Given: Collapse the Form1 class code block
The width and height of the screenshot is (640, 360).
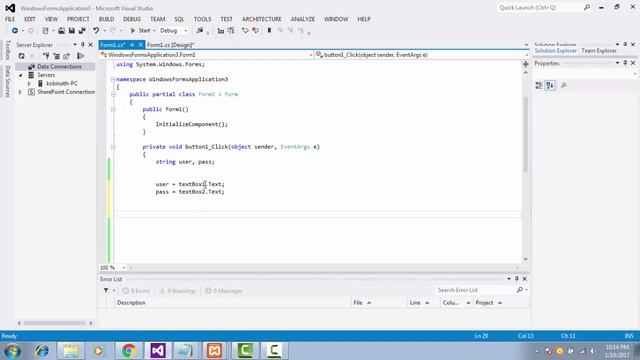Looking at the screenshot, I should tap(113, 94).
